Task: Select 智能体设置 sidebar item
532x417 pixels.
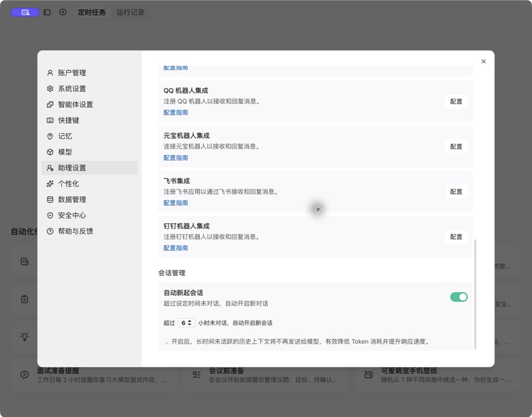Action: (x=89, y=104)
